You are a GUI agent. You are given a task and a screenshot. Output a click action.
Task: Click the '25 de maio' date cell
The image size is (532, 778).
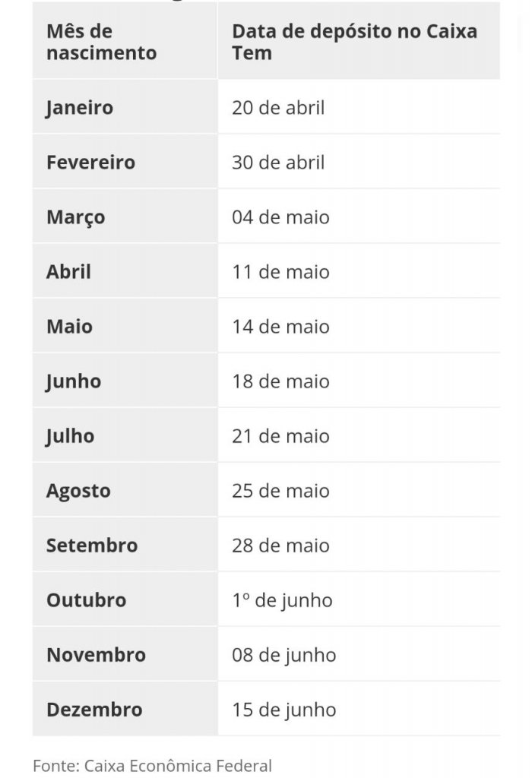[x=281, y=491]
